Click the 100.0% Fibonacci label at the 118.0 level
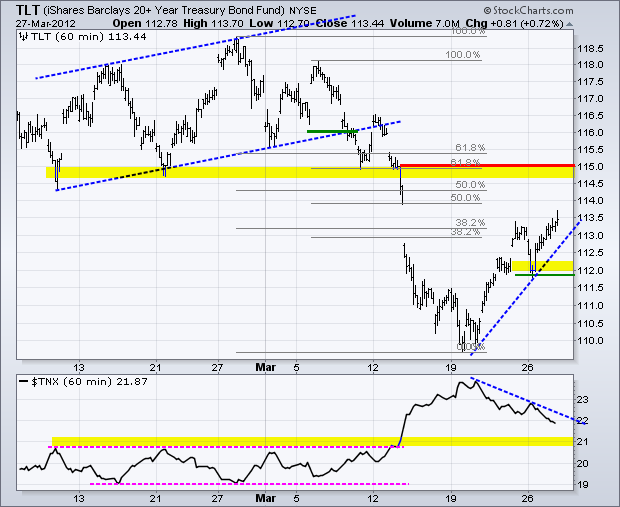The height and width of the screenshot is (507, 620). point(463,55)
